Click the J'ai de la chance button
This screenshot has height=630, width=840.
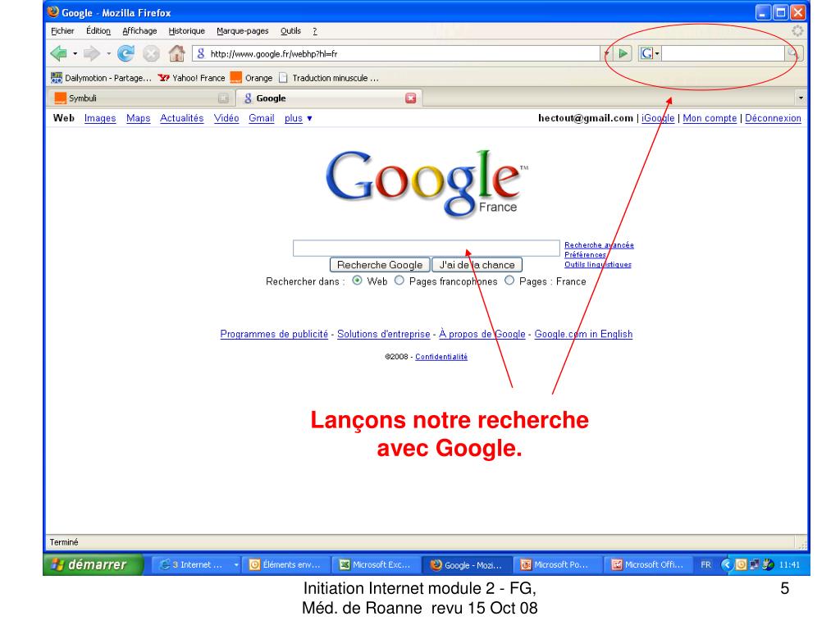[477, 265]
